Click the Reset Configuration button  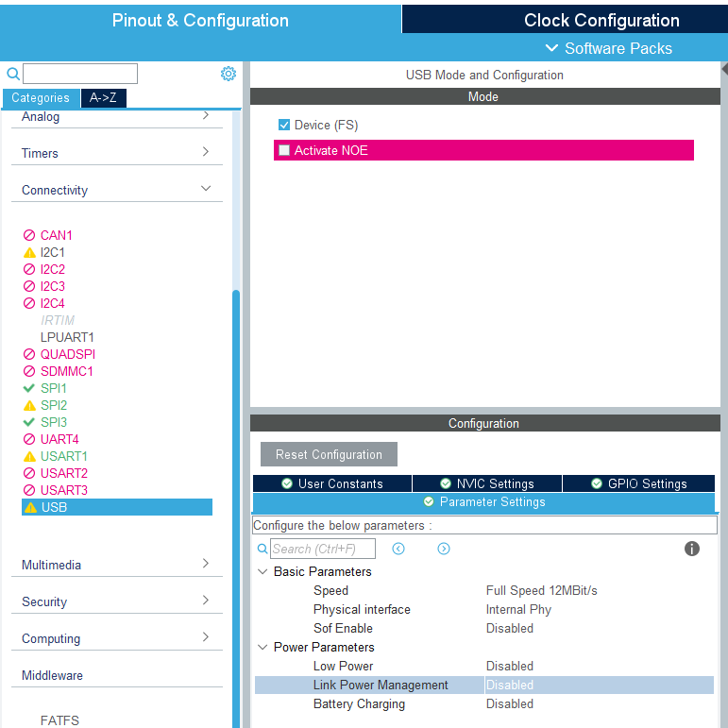tap(329, 454)
